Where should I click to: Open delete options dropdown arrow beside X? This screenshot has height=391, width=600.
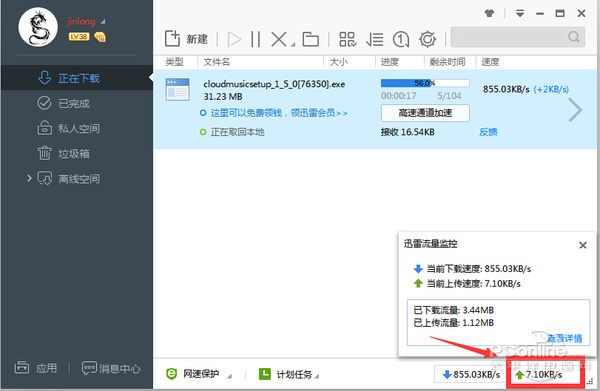click(293, 45)
